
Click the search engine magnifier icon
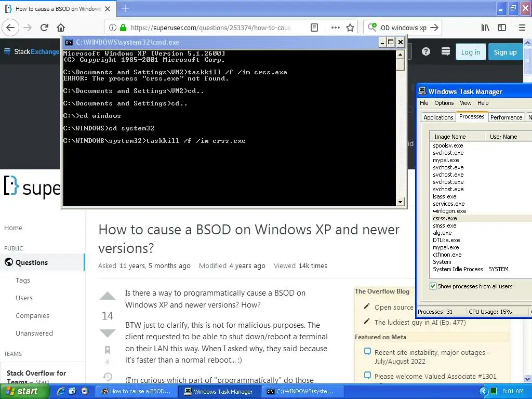point(372,27)
